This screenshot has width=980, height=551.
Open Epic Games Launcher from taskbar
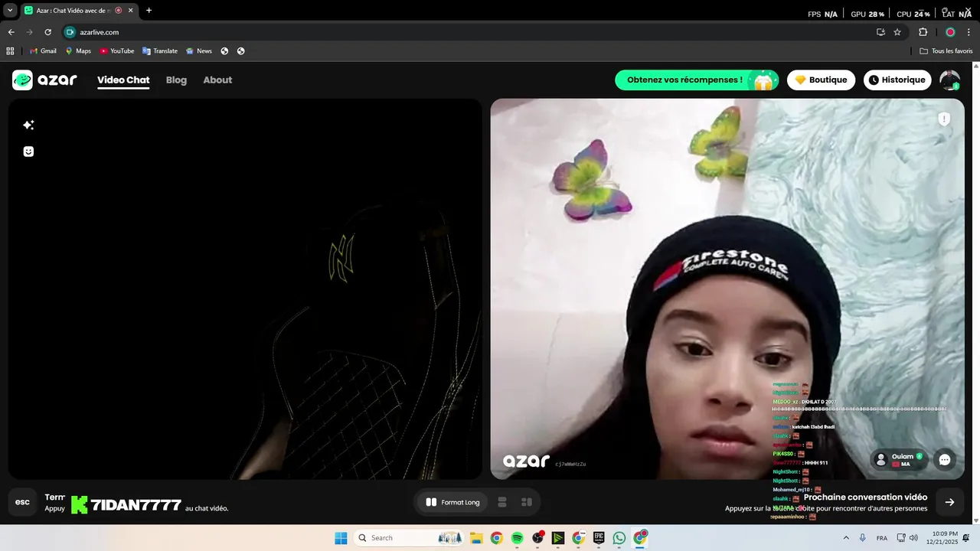tap(599, 538)
